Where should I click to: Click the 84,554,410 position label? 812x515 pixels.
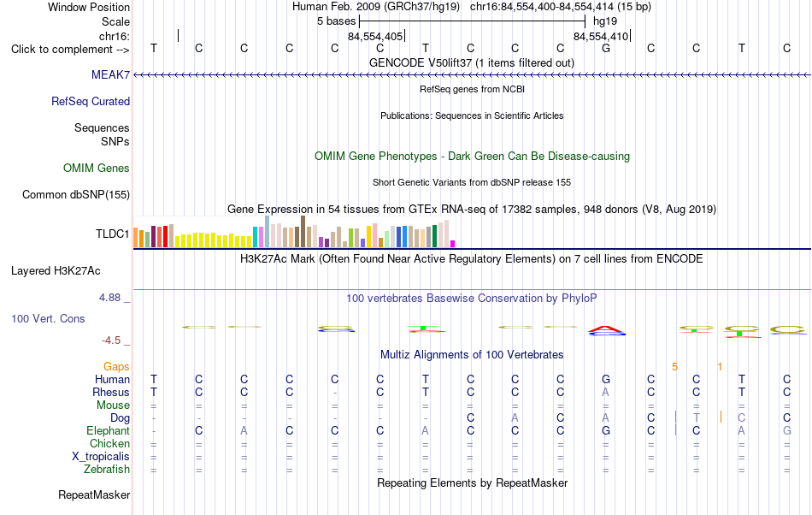[601, 37]
